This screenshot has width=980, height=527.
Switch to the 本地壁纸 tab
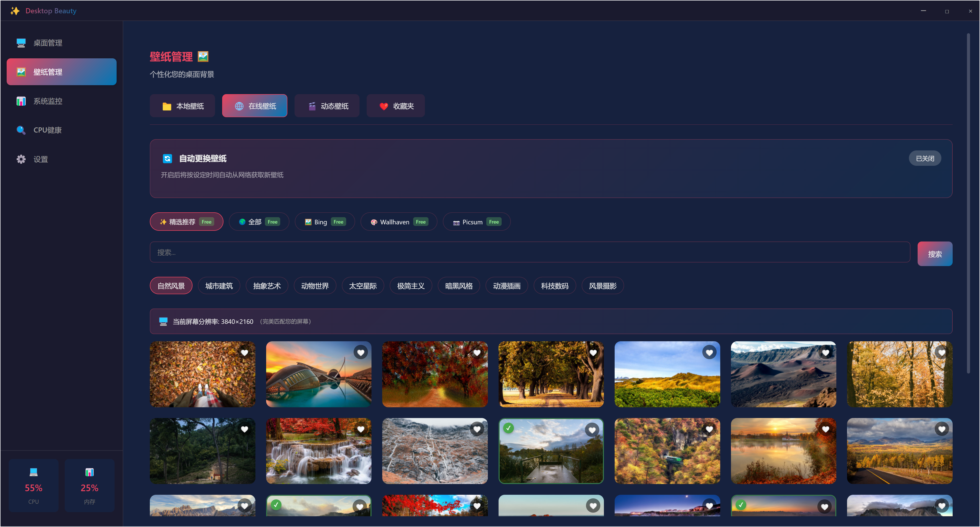click(182, 106)
